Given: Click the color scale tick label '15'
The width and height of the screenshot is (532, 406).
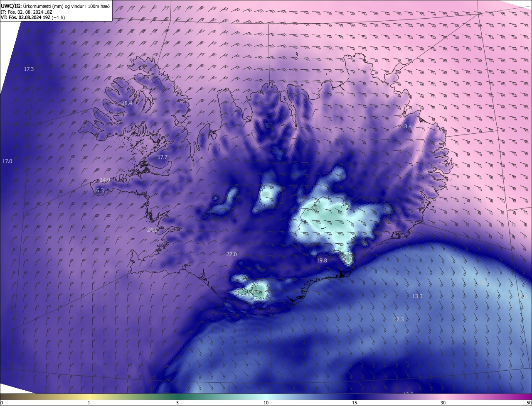Looking at the screenshot, I should (355, 403).
